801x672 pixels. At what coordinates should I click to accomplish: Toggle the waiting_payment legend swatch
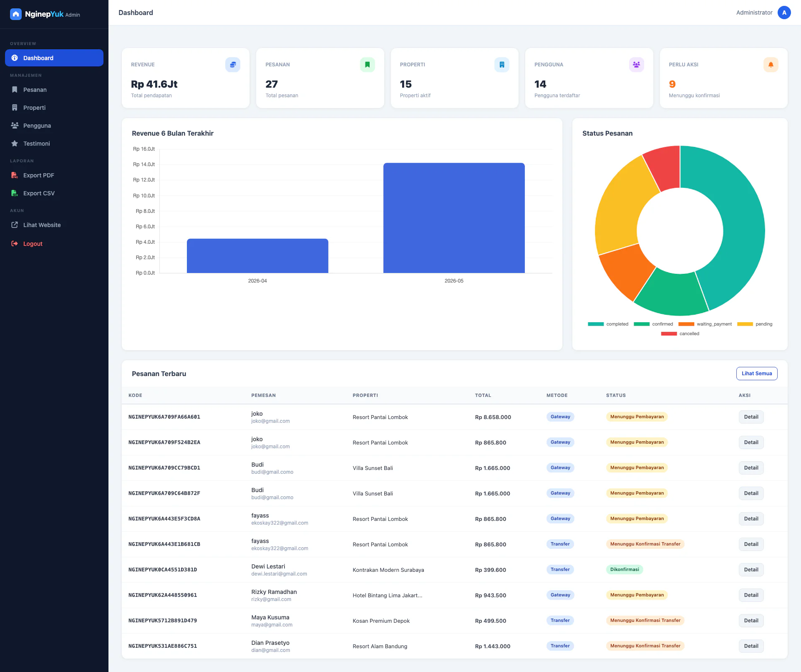point(686,324)
